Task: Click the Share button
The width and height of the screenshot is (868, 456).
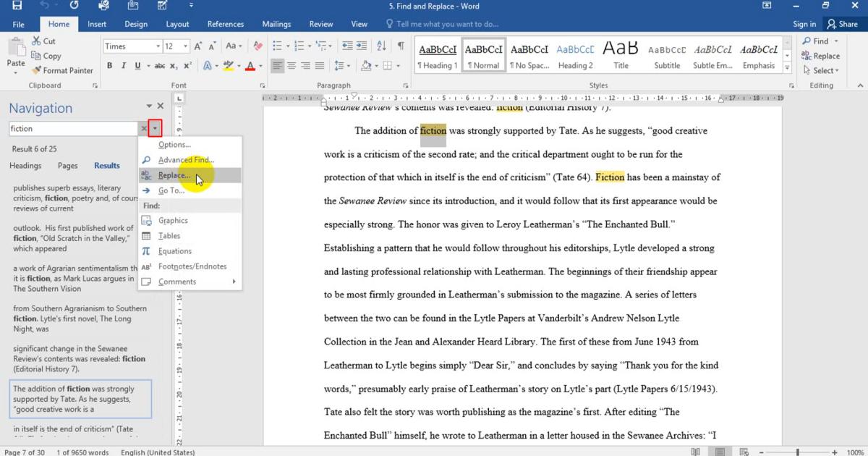Action: click(843, 24)
